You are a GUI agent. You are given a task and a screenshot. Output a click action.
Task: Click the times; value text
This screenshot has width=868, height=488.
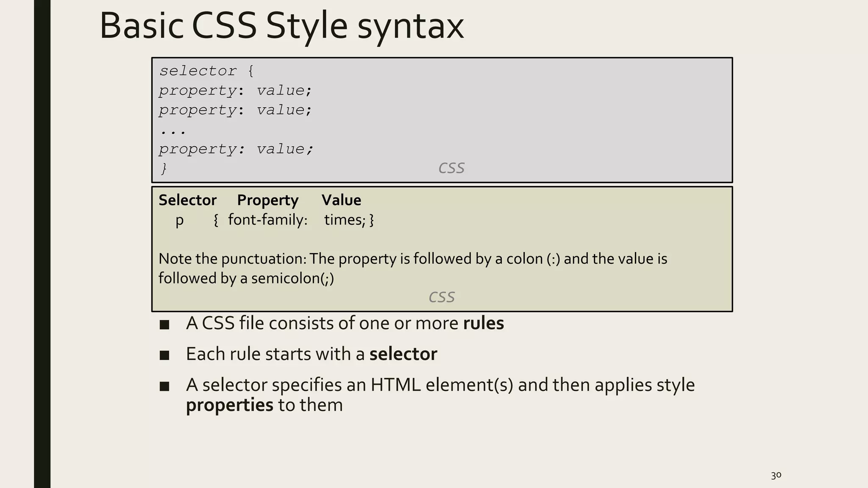345,220
